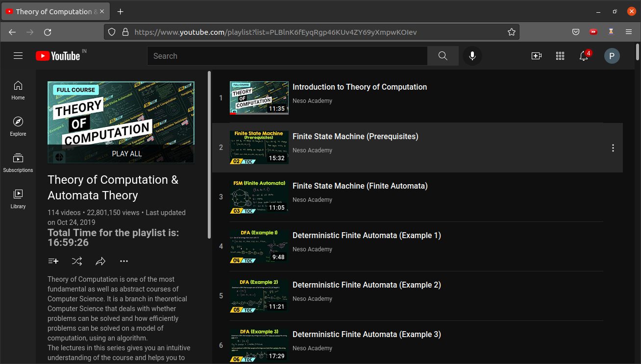Click playlist title 'Theory of Computation & Automata Theory'
This screenshot has width=641, height=364.
[x=113, y=188]
